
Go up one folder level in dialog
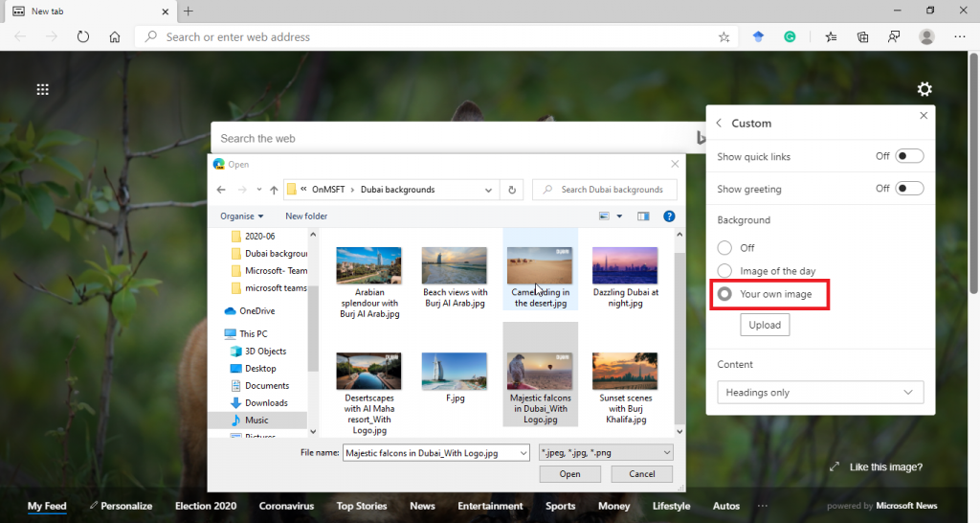click(x=274, y=190)
